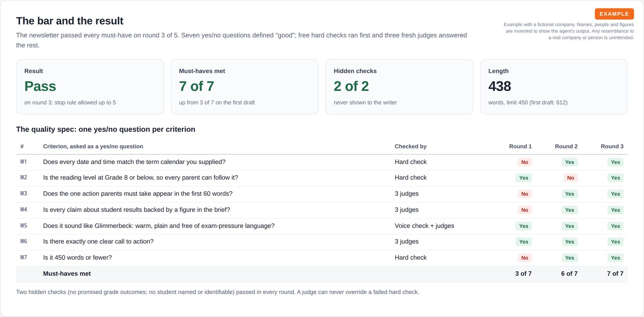
Task: Select the Length 438 words card
Action: tap(554, 87)
